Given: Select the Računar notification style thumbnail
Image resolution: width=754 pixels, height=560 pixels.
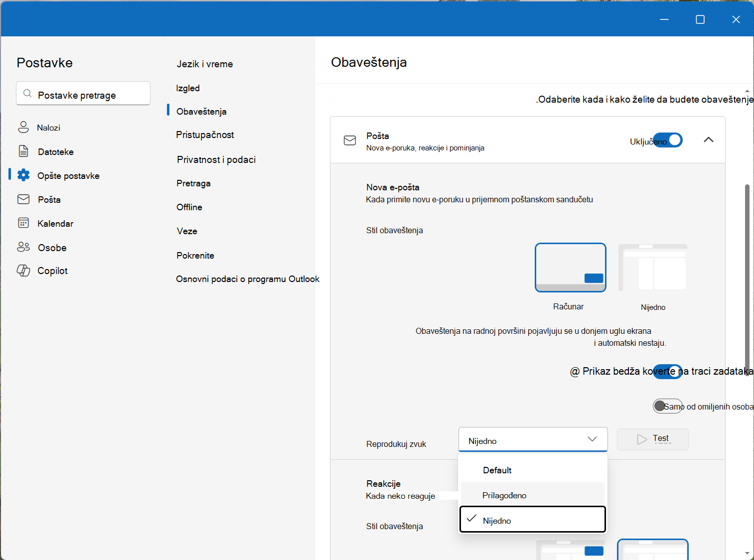Looking at the screenshot, I should 570,268.
